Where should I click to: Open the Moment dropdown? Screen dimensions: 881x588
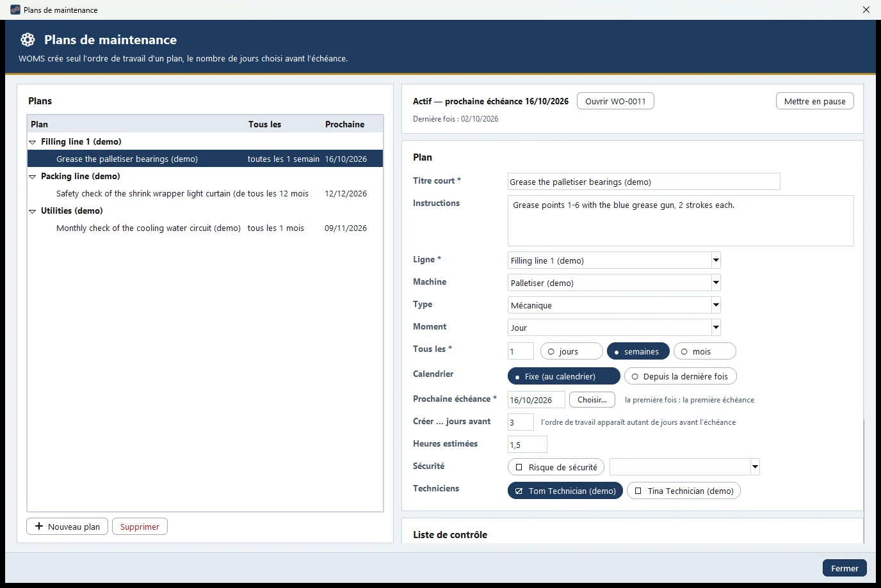pyautogui.click(x=716, y=328)
